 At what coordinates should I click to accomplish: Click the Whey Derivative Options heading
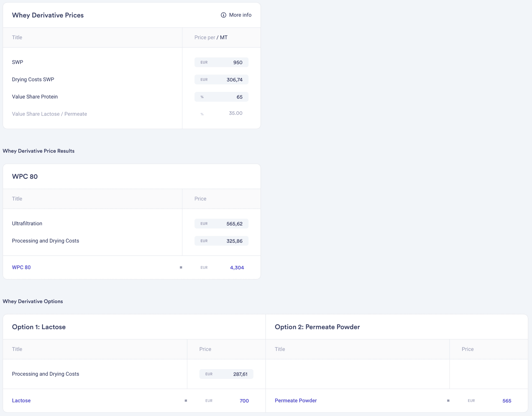[x=33, y=301]
